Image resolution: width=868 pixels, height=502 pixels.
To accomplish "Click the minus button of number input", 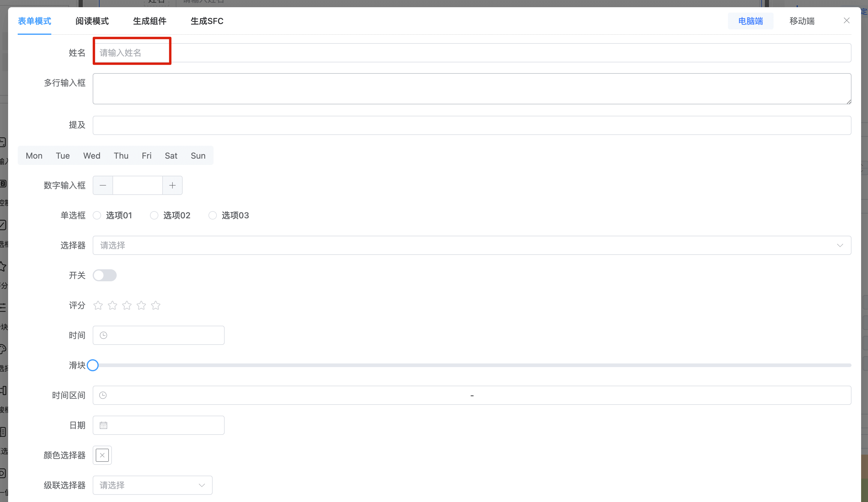I will (103, 186).
